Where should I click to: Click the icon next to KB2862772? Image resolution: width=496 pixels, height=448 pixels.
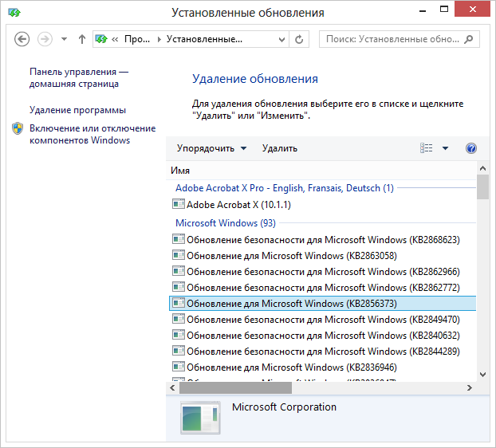click(179, 287)
